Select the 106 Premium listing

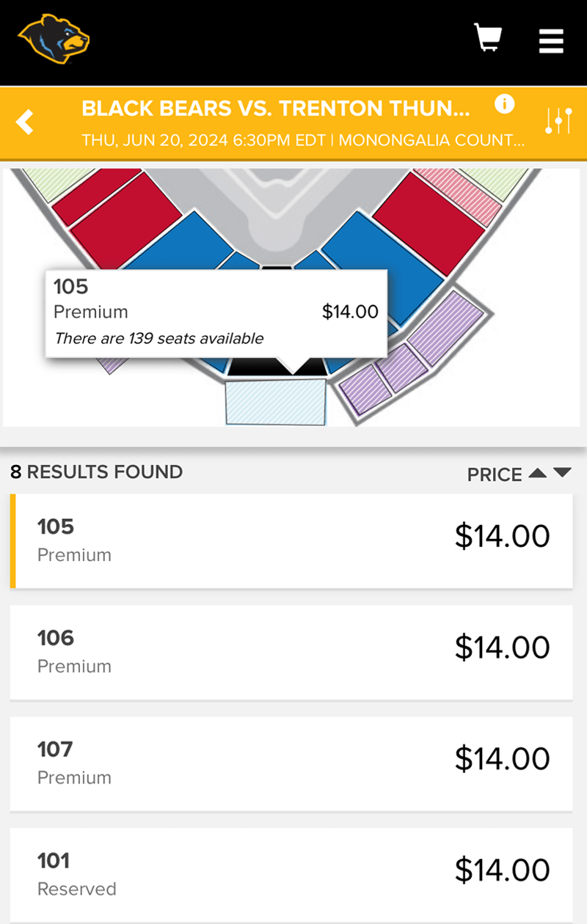coord(292,651)
